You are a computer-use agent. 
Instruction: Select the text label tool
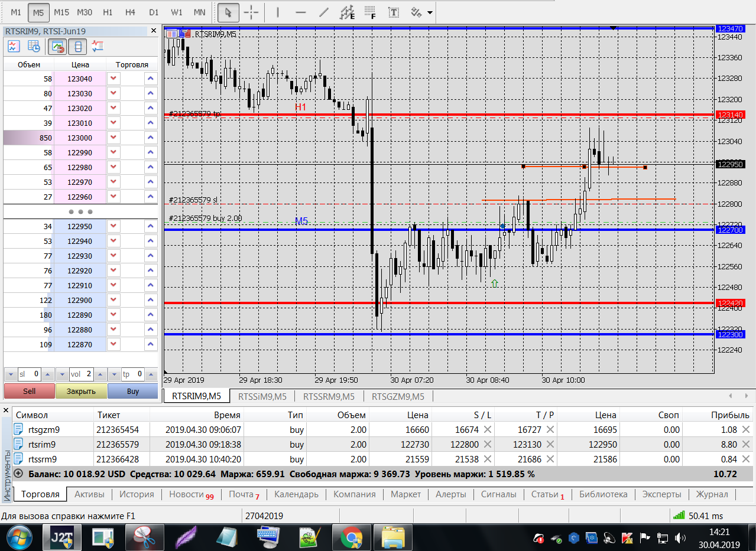(x=393, y=12)
